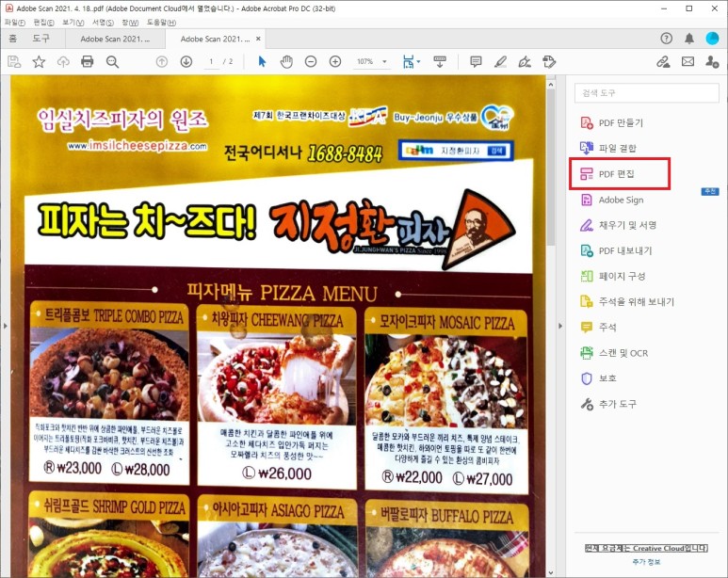
Task: Open the account profile avatar
Action: click(x=712, y=39)
